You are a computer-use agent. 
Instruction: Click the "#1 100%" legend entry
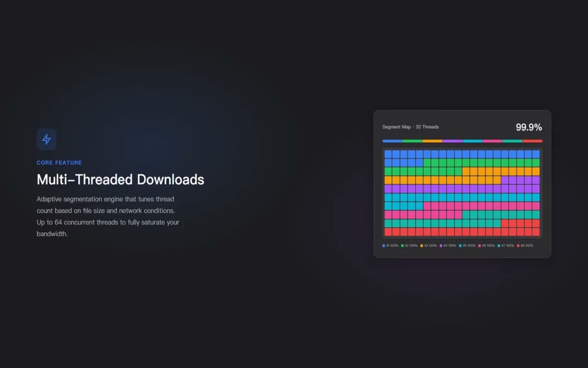point(390,246)
